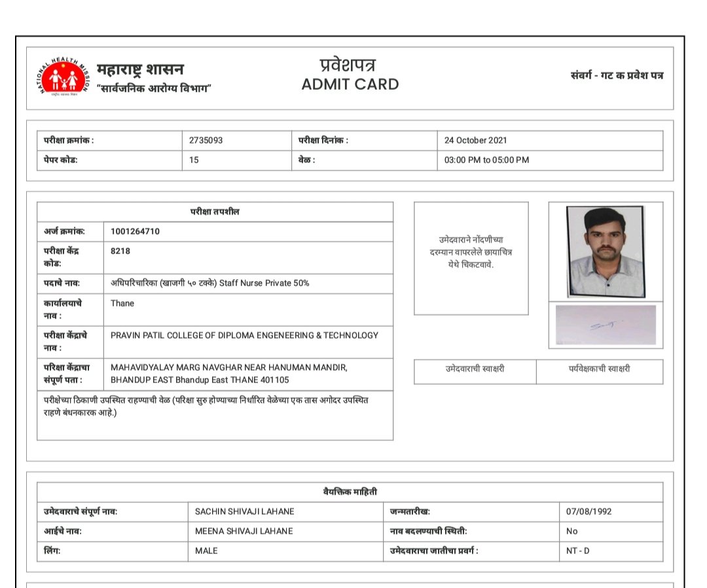Click the पर्यवेक्षकाची स्वाक्षरी signature cell

[x=600, y=371]
